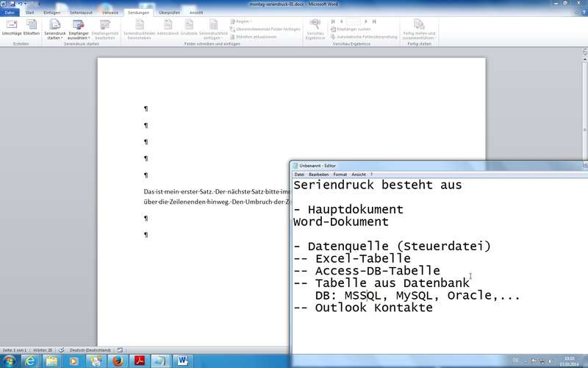Switch to the Überprüfen ribbon tab

pos(169,13)
